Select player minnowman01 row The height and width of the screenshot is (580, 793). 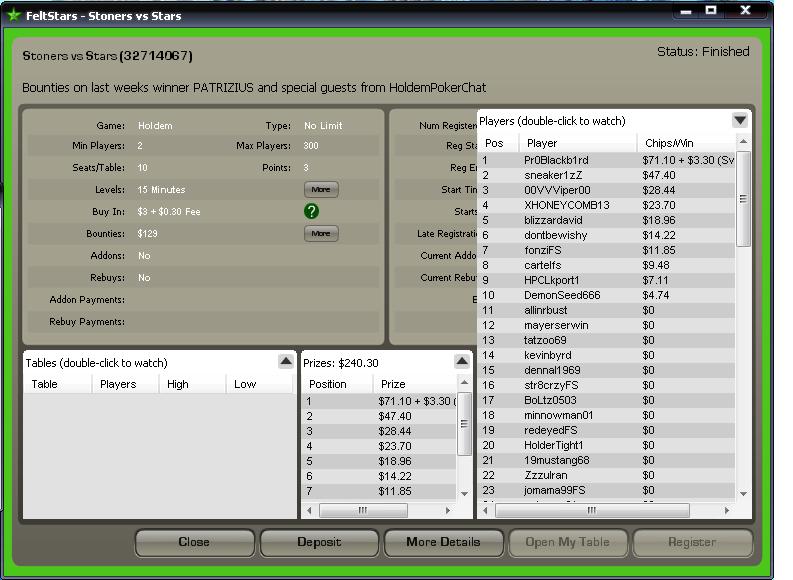(x=607, y=415)
